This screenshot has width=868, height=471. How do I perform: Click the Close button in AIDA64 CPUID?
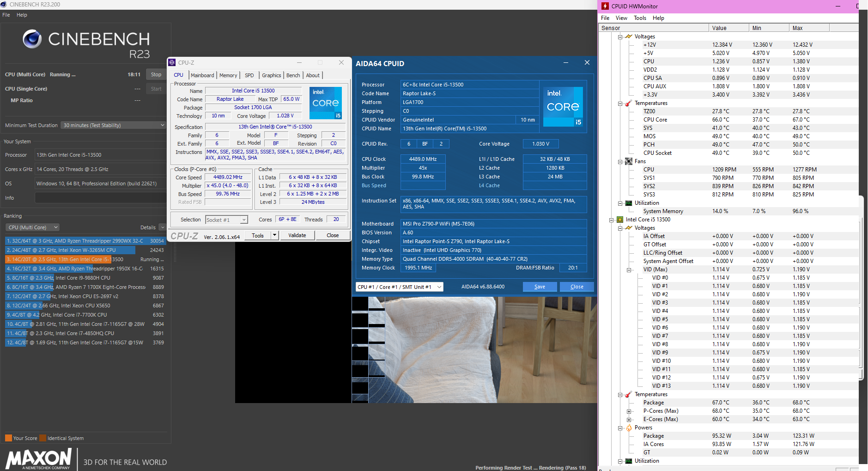point(577,287)
